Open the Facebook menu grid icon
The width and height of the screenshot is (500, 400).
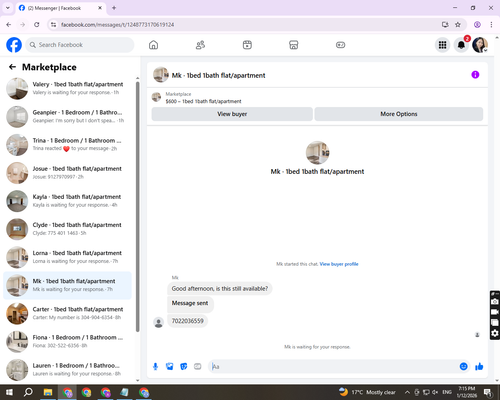coord(442,45)
